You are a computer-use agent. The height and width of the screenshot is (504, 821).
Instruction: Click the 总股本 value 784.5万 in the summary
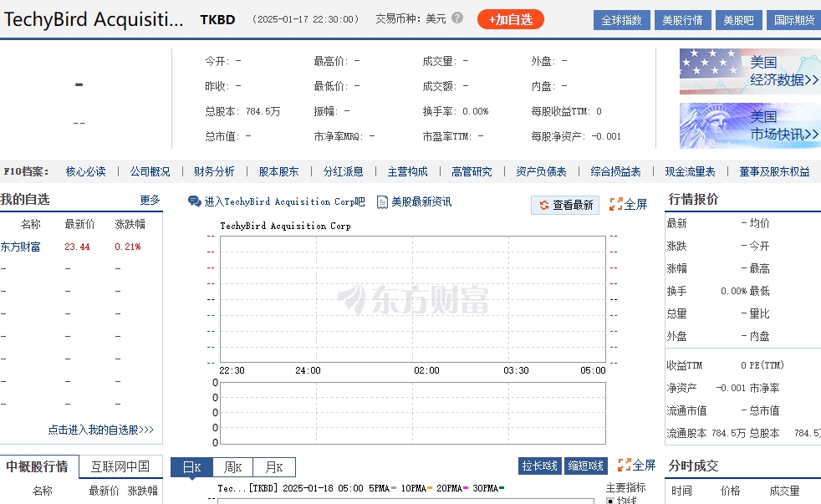click(263, 111)
